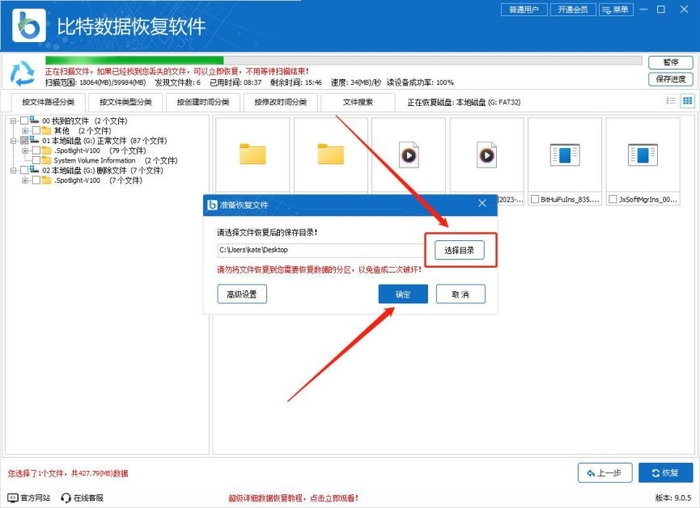The image size is (700, 508).
Task: Click the recycle arrows scan icon
Action: (21, 74)
